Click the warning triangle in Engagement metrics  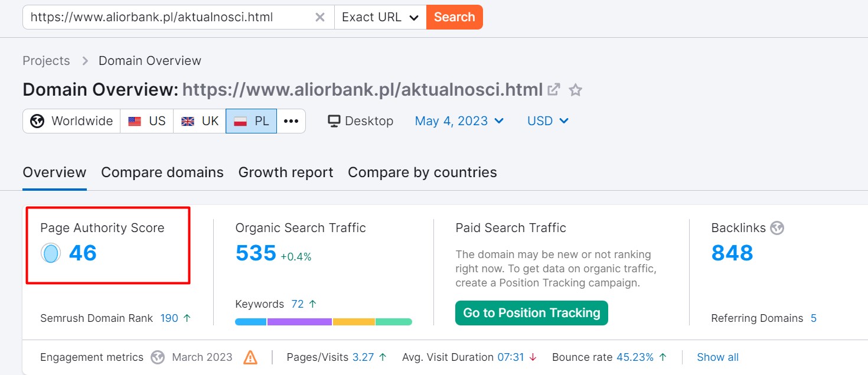[x=250, y=357]
